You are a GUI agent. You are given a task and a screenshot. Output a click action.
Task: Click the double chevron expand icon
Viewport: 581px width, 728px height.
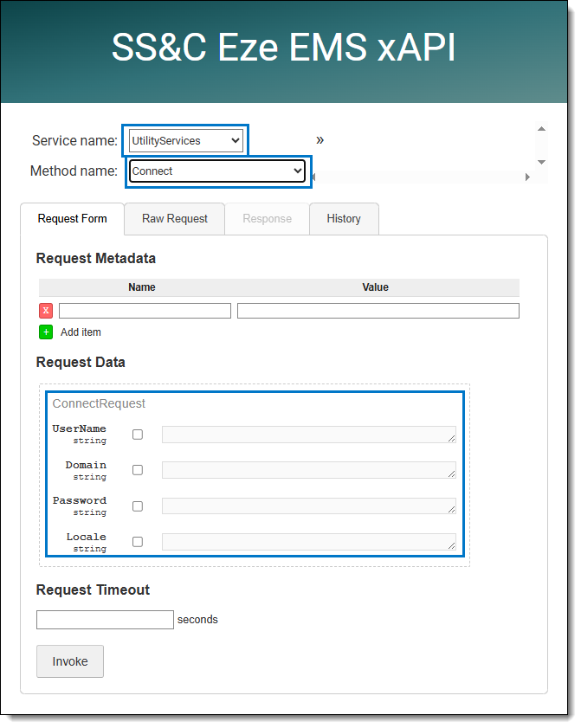click(320, 140)
